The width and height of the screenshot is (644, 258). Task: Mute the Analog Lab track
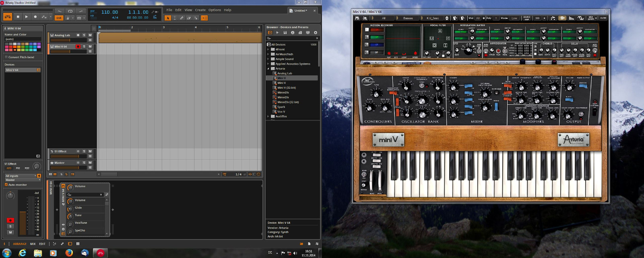tap(90, 35)
